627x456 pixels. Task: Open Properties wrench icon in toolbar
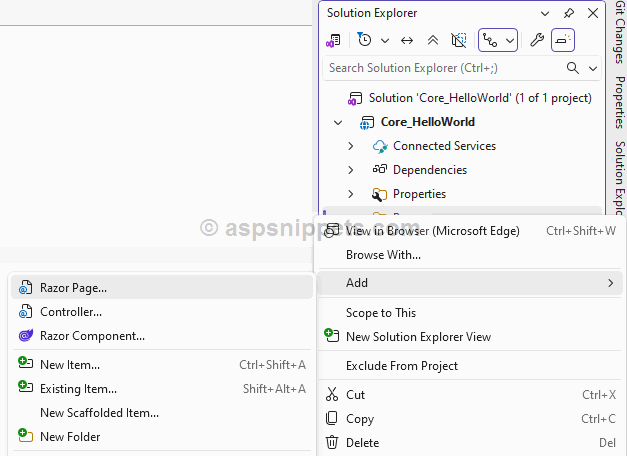(x=537, y=40)
